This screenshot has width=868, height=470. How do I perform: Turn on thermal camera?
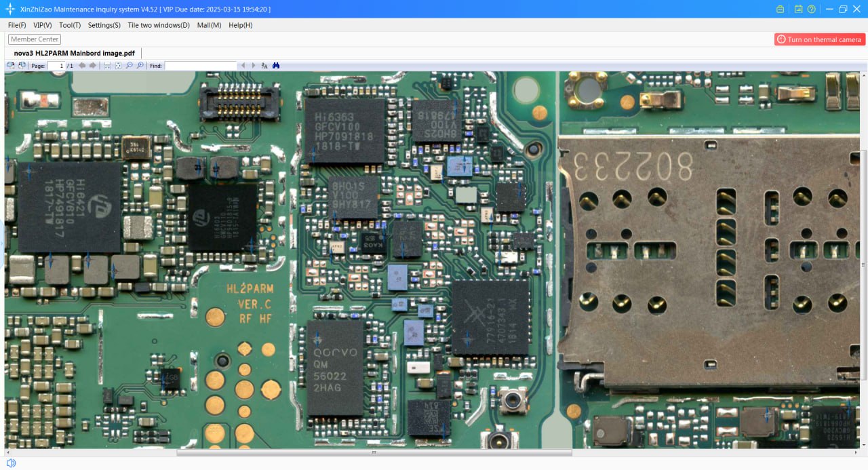tap(819, 39)
